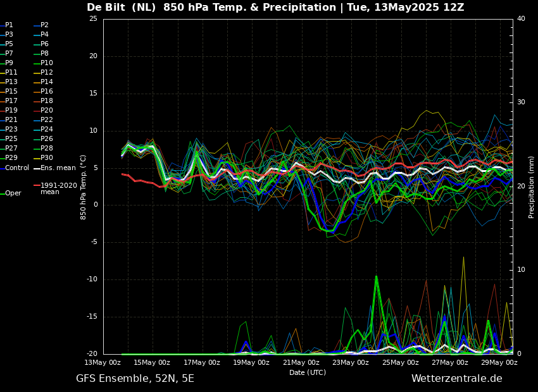Click the Control legend entry
This screenshot has height=392, width=538.
click(x=17, y=168)
